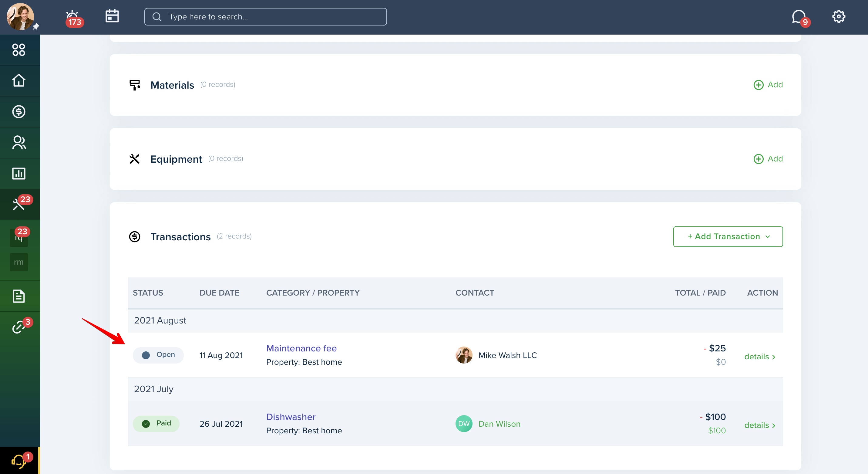Click the CONTACT column header
868x474 pixels.
pyautogui.click(x=475, y=293)
